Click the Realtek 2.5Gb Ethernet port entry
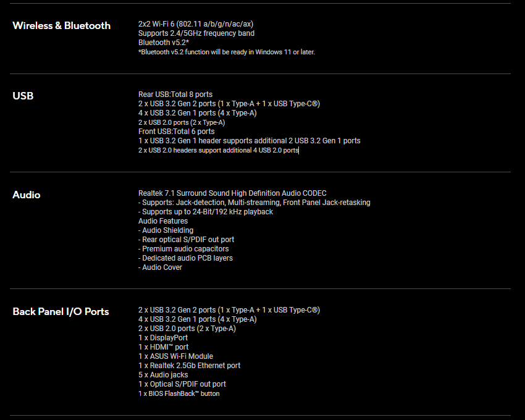Viewport: 525px width, 420px height. pyautogui.click(x=189, y=366)
